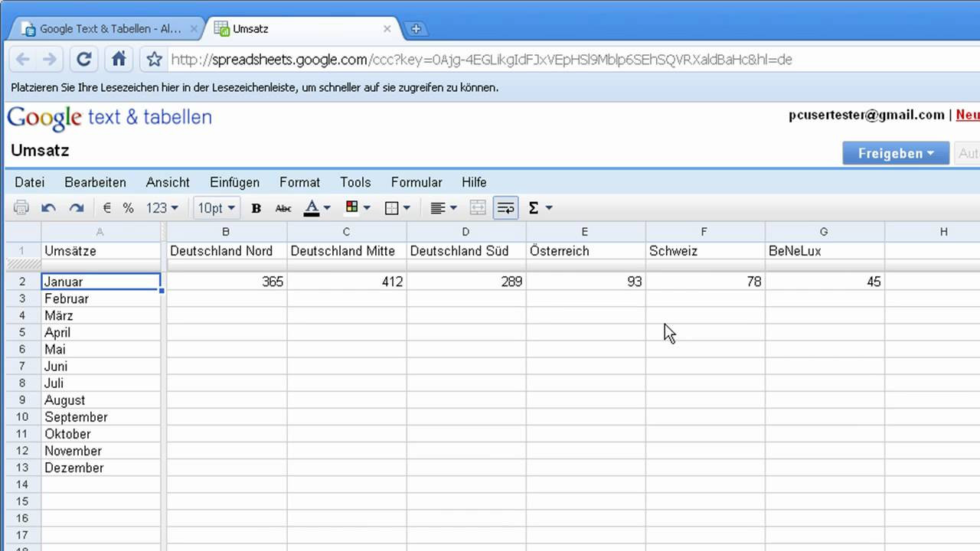The height and width of the screenshot is (551, 980).
Task: Open the Datei menu
Action: tap(30, 182)
